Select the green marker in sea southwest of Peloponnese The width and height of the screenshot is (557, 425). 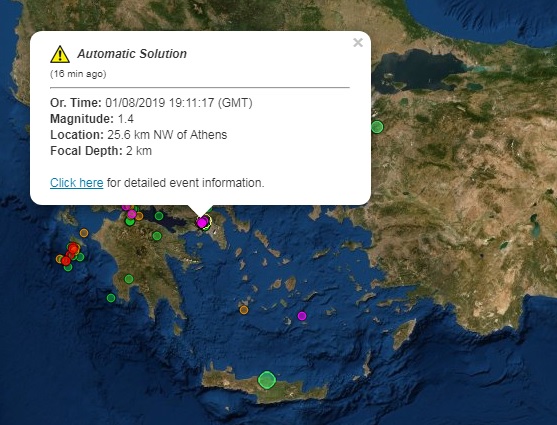tap(111, 298)
